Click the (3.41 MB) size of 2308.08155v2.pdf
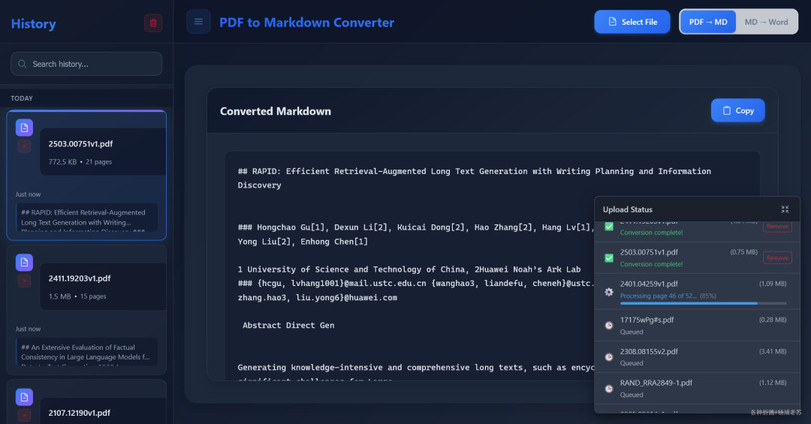 pyautogui.click(x=773, y=352)
